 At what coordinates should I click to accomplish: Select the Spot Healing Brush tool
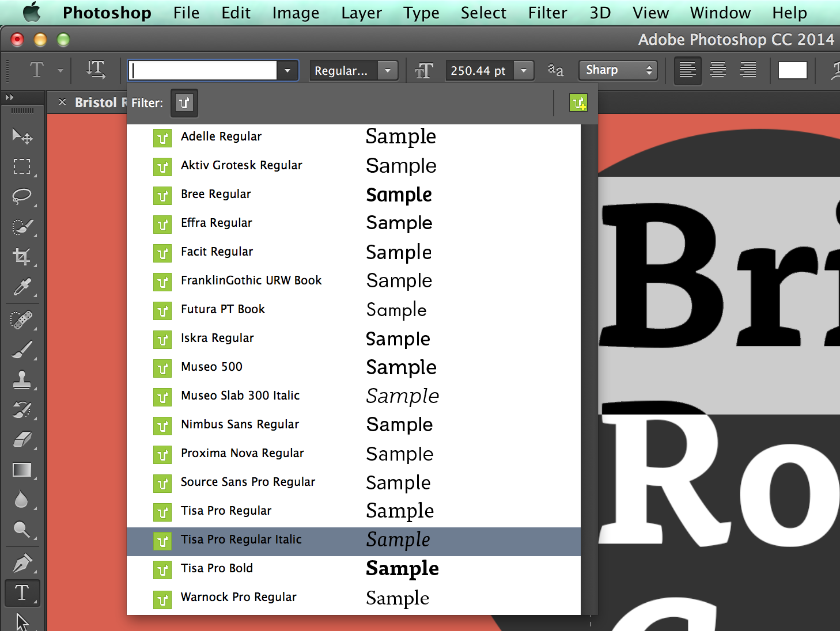point(22,320)
